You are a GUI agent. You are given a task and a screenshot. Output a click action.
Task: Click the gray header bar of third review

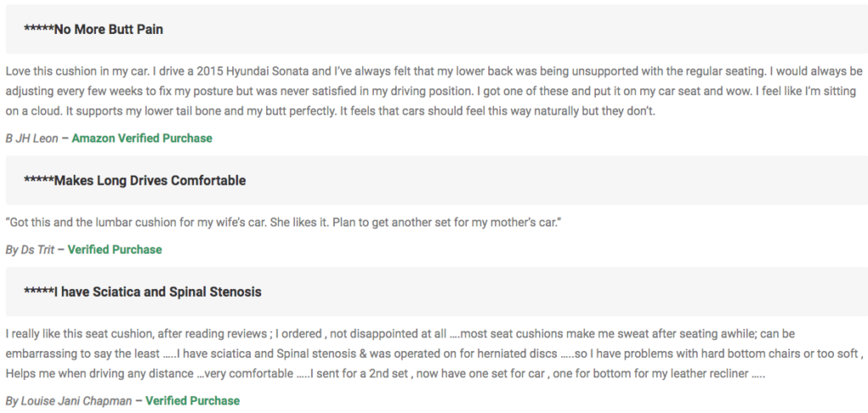(437, 292)
